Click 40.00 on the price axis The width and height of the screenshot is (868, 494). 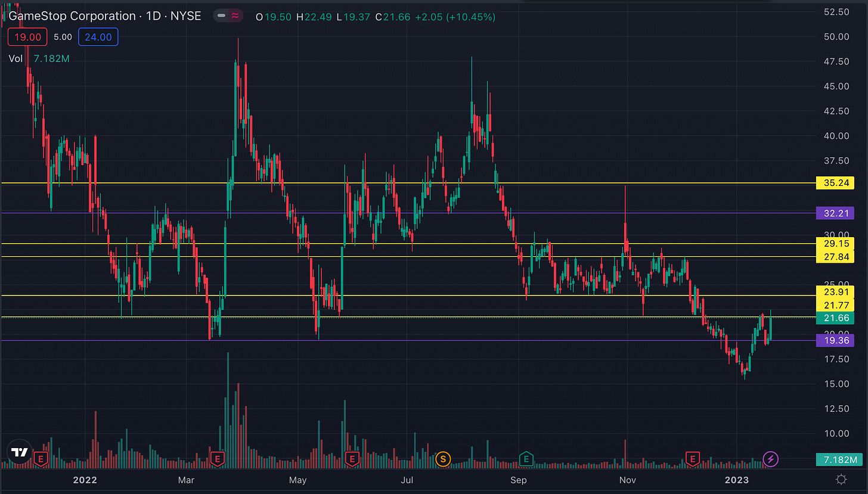point(836,135)
